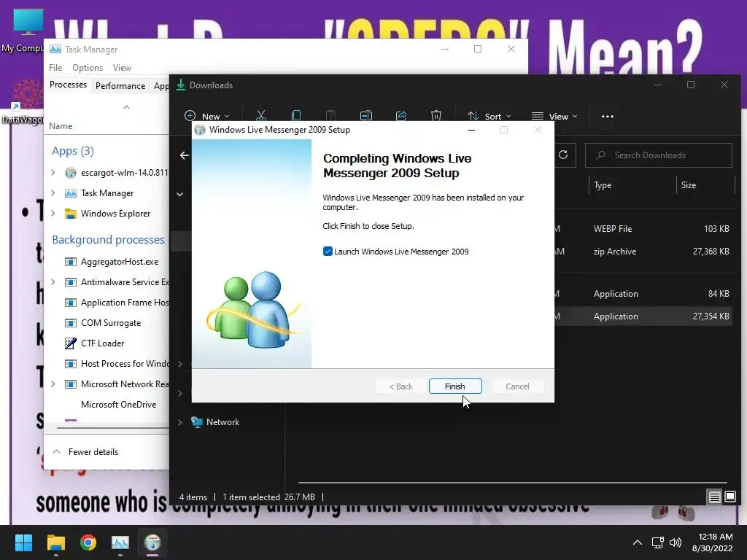Click the Cancel button in Setup
Screen dimensions: 747x560
[x=517, y=386]
